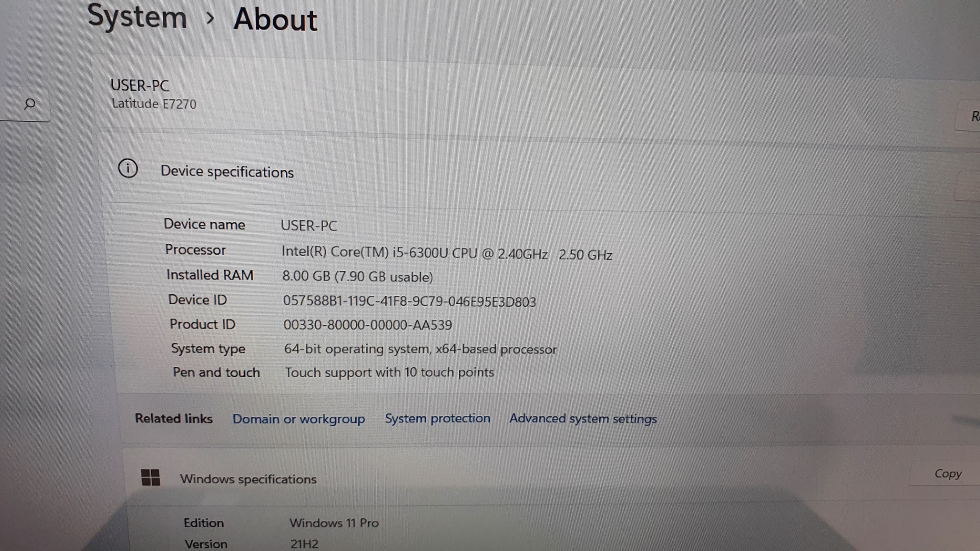Open System protection link
Viewport: 980px width, 551px height.
click(437, 418)
